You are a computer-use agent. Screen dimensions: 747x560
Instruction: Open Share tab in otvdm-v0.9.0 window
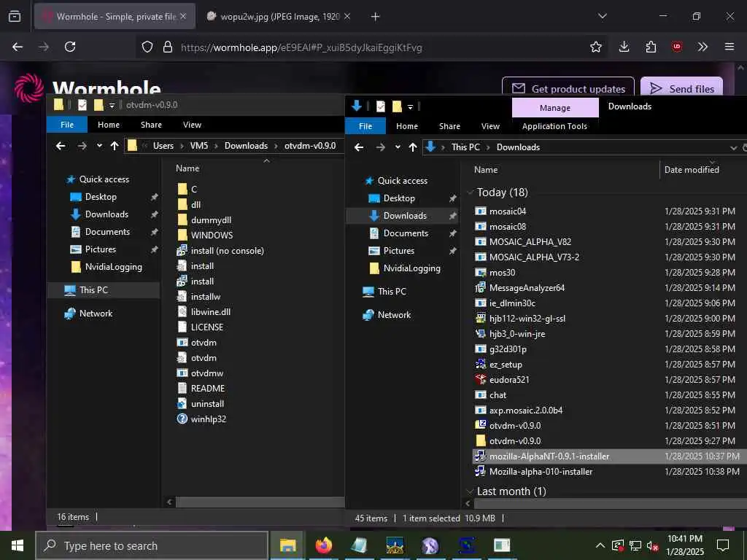pos(151,125)
